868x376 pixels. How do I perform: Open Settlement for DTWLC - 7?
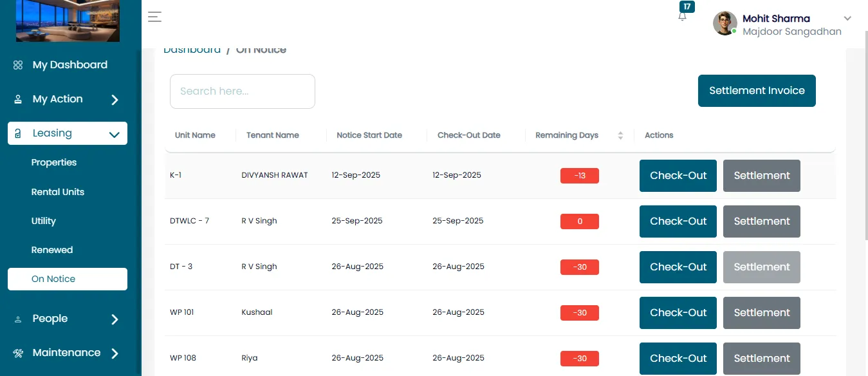click(x=762, y=221)
